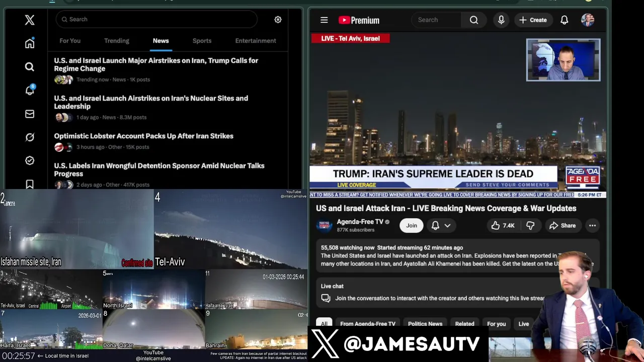644x362 pixels.
Task: Select the Politics News chip
Action: tap(425, 324)
